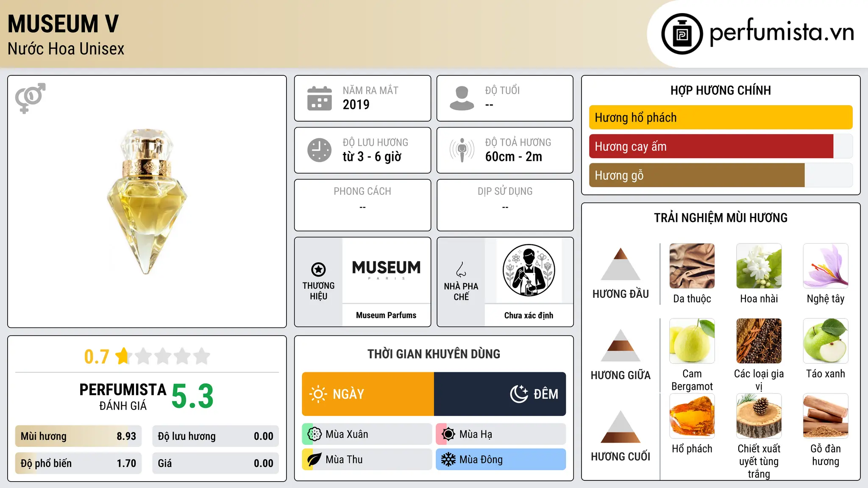Open the Nghệ tây note image

(826, 266)
